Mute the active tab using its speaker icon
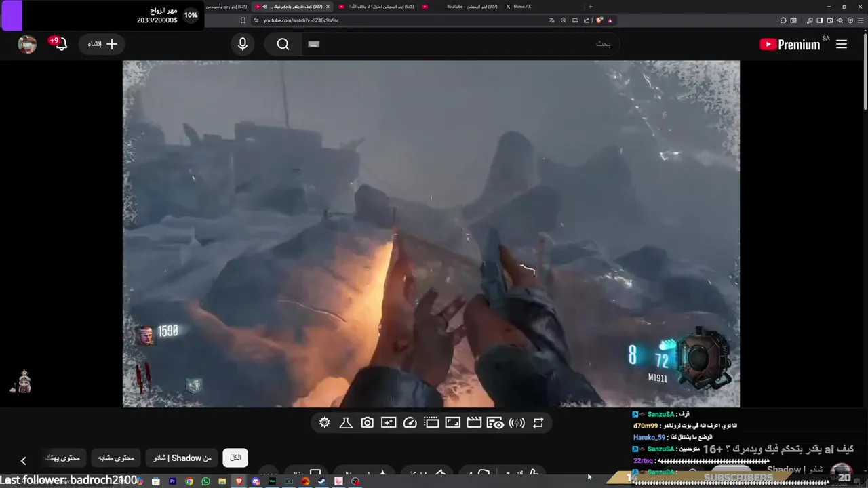The image size is (868, 488). 264,7
